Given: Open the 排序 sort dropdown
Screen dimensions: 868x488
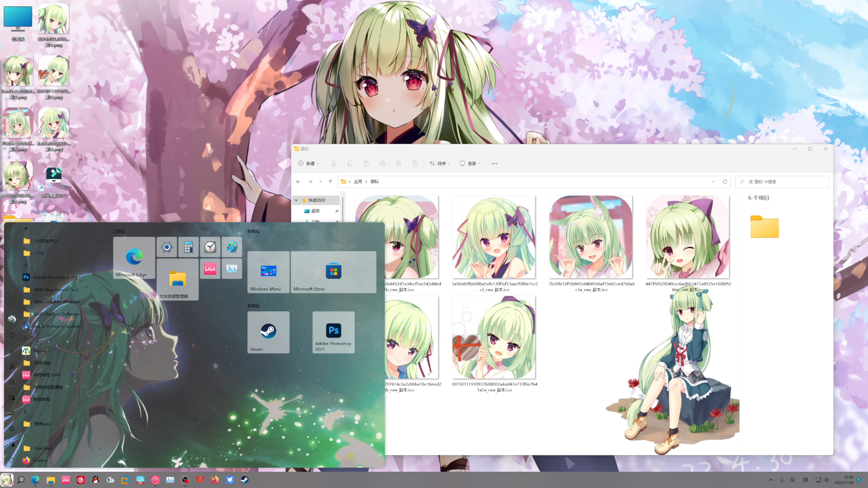Looking at the screenshot, I should 440,164.
